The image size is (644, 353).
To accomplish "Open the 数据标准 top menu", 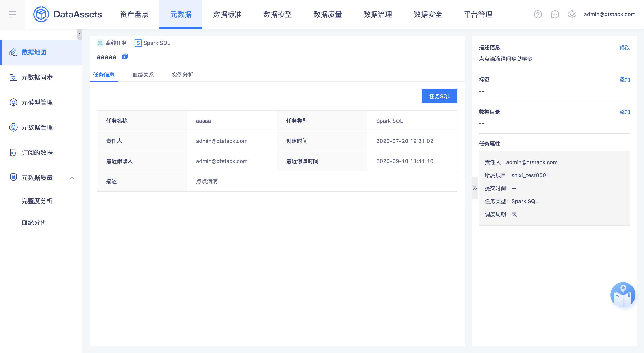I will (x=227, y=14).
